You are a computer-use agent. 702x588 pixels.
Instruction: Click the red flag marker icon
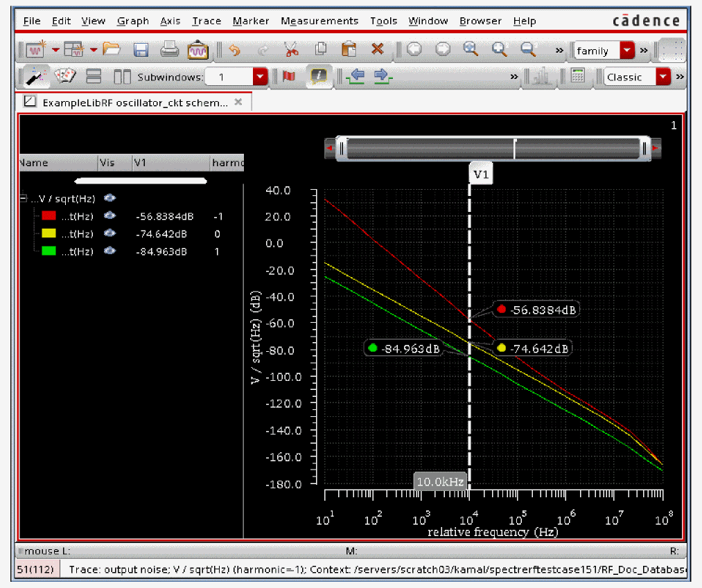pyautogui.click(x=289, y=76)
